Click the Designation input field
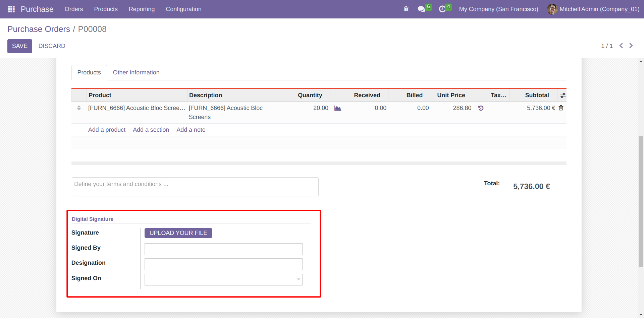 click(223, 264)
